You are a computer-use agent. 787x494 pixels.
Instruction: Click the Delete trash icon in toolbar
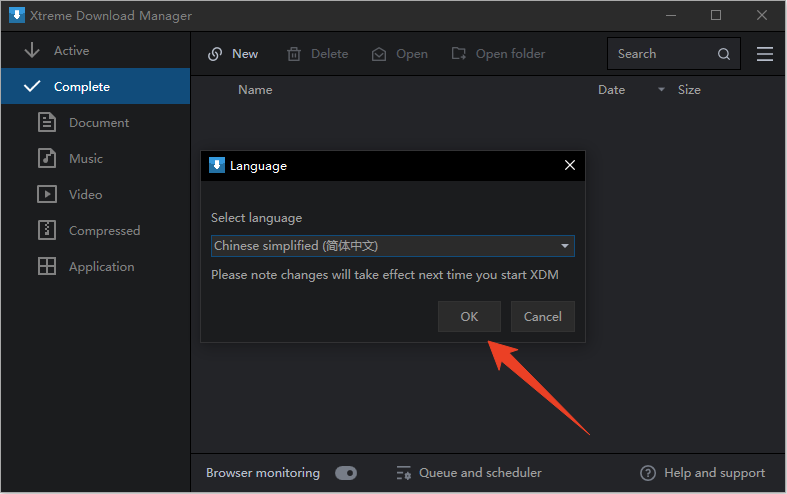294,54
